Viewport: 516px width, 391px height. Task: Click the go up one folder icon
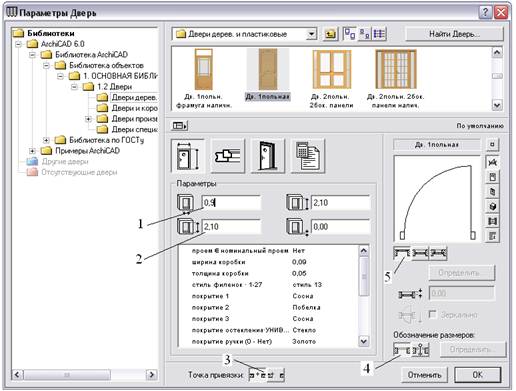tap(330, 34)
